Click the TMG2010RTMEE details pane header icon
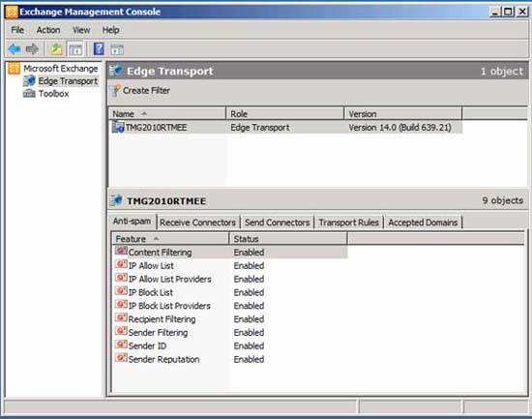 point(116,200)
